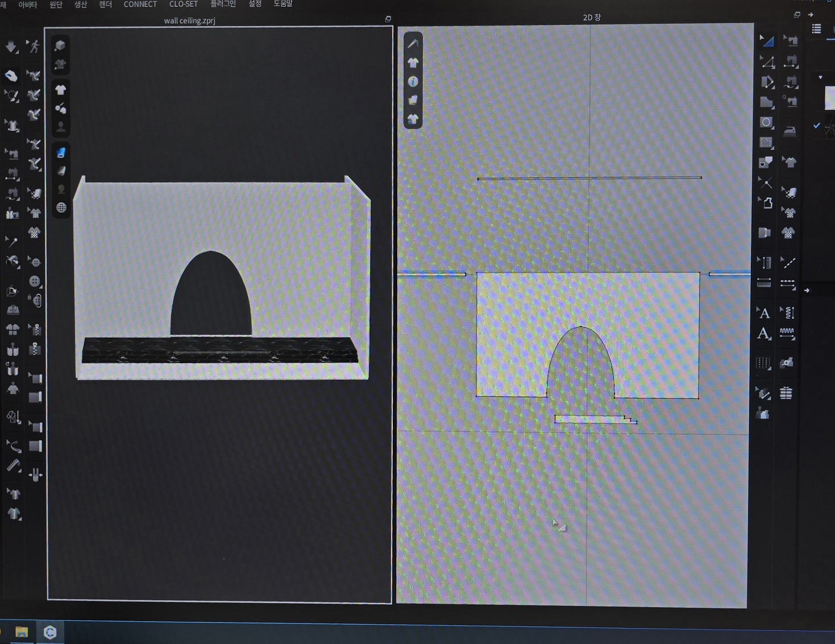Select the Ellipse pattern tool
This screenshot has width=835, height=644.
pyautogui.click(x=766, y=123)
